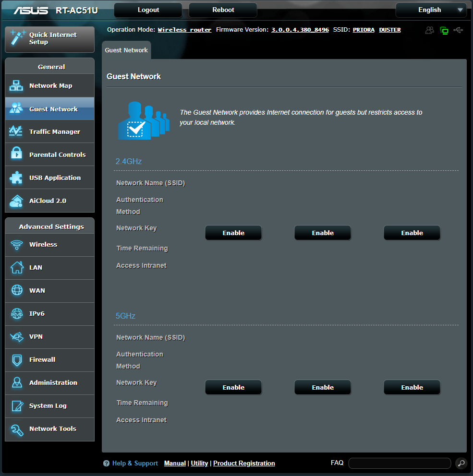Enable second 2.4GHz guest network
Viewport: 473px width, 476px height.
[x=323, y=233]
